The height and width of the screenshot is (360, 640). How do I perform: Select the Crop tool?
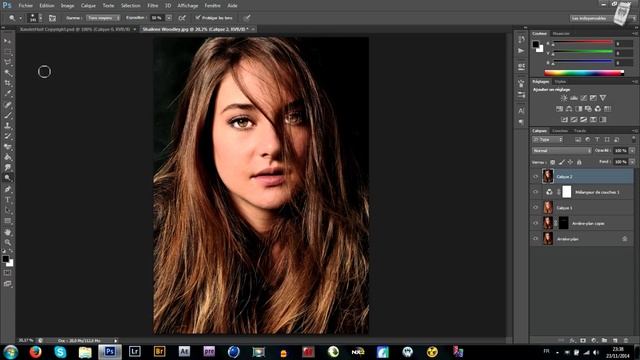(x=7, y=83)
